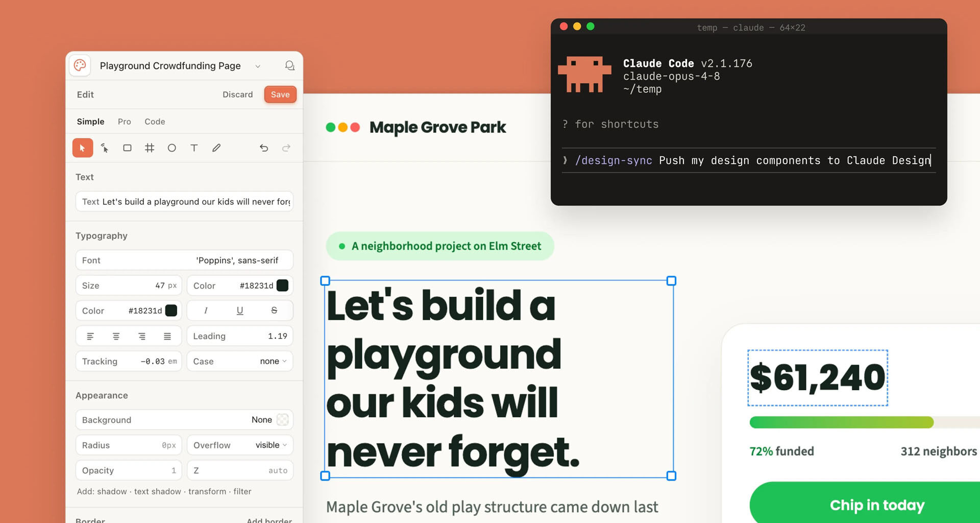Choose the Frame grid tool
980x523 pixels.
[150, 148]
